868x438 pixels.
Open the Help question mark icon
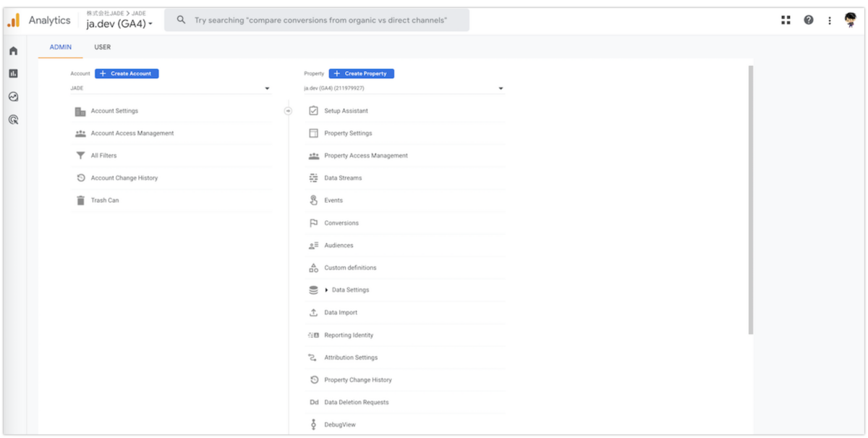(x=809, y=20)
